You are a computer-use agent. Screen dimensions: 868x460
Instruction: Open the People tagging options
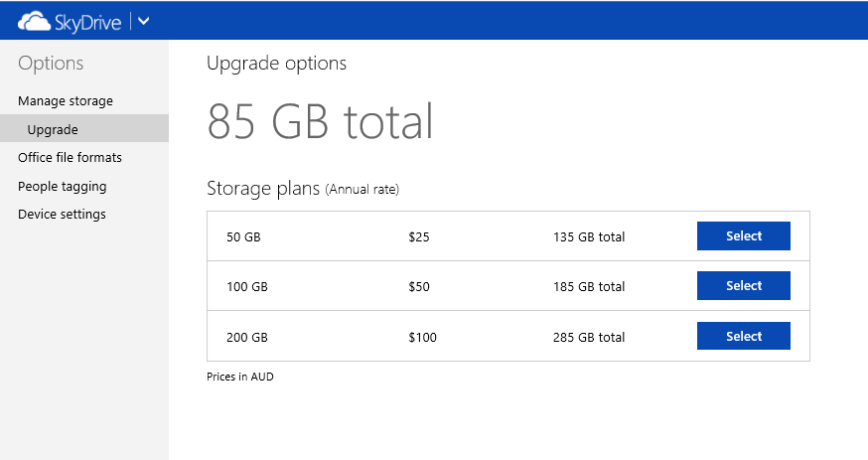pyautogui.click(x=62, y=187)
